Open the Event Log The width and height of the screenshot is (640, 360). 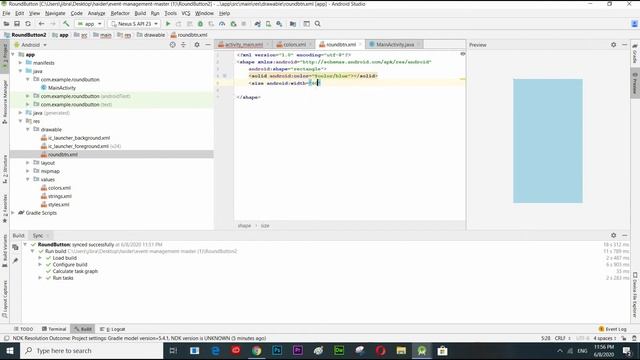coord(612,329)
